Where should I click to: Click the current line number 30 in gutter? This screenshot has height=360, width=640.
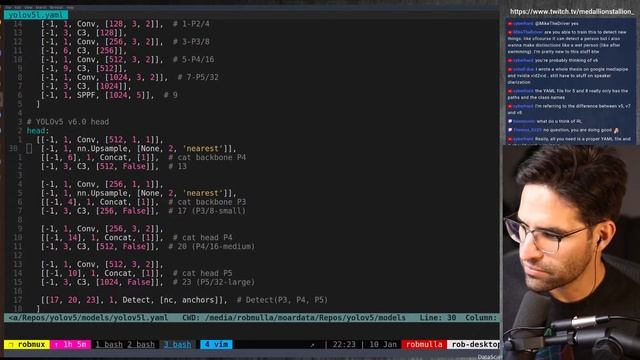coord(13,149)
